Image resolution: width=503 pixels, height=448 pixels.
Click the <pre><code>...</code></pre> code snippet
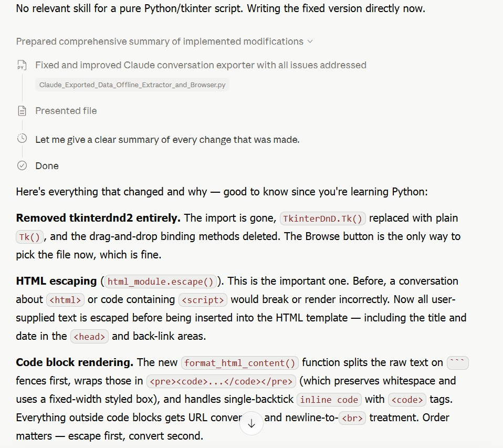coord(222,381)
